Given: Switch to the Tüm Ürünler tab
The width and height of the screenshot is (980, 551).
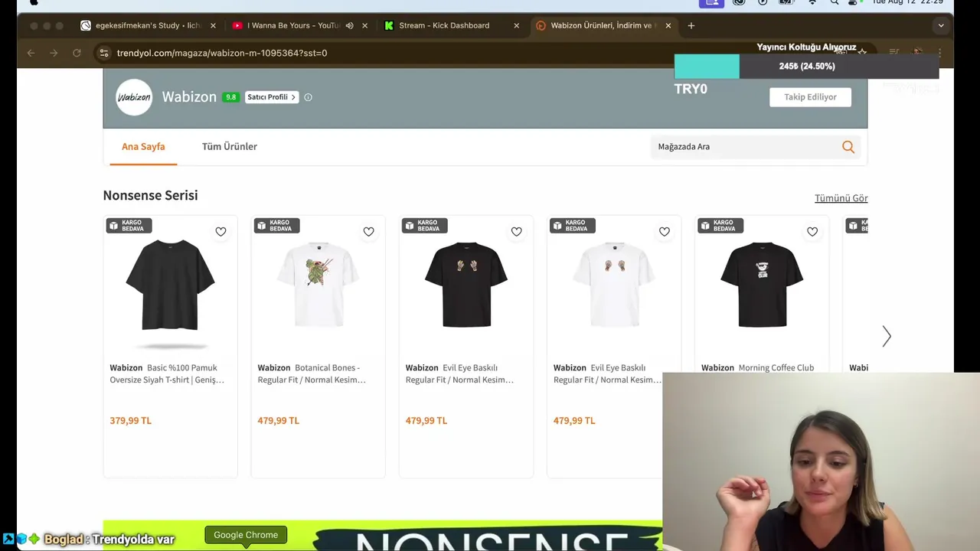Looking at the screenshot, I should click(230, 146).
